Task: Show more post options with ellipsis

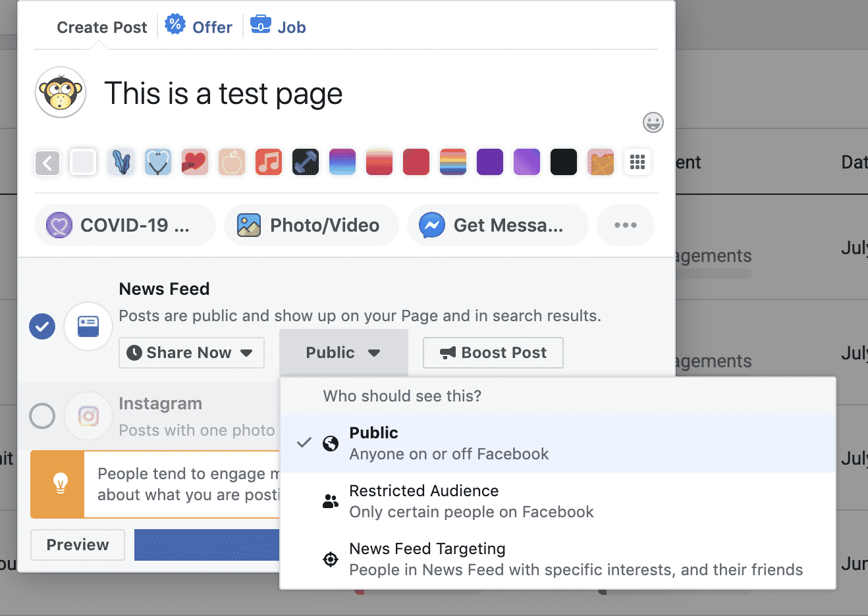Action: pos(626,225)
